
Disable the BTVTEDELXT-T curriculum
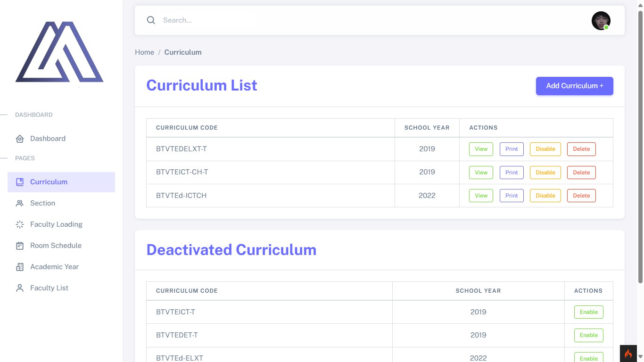point(545,149)
